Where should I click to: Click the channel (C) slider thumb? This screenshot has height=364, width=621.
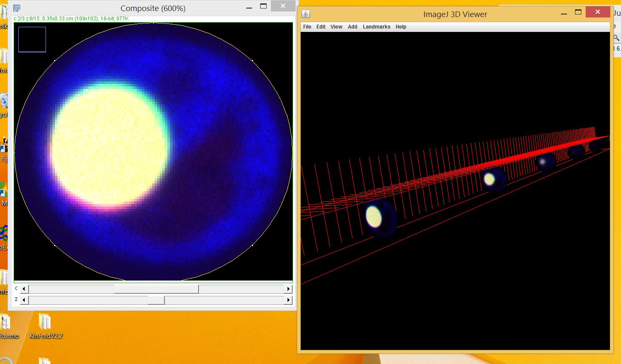pos(156,289)
